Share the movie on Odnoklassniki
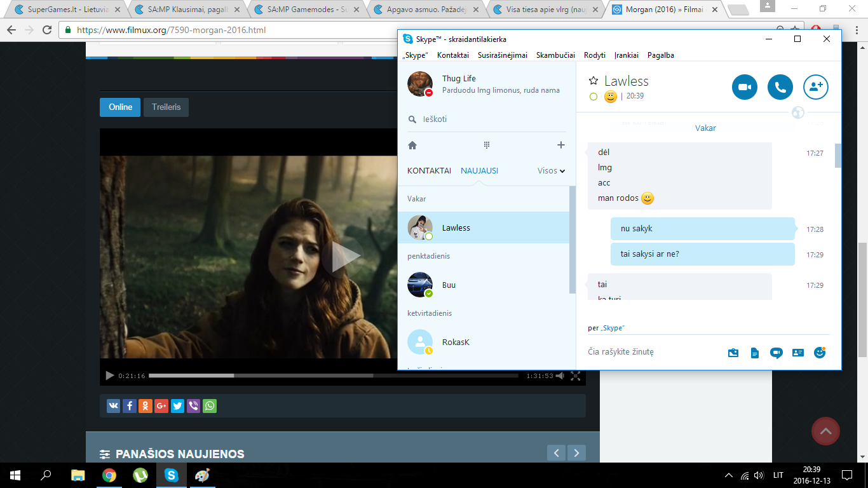Viewport: 868px width, 488px height. coord(146,405)
